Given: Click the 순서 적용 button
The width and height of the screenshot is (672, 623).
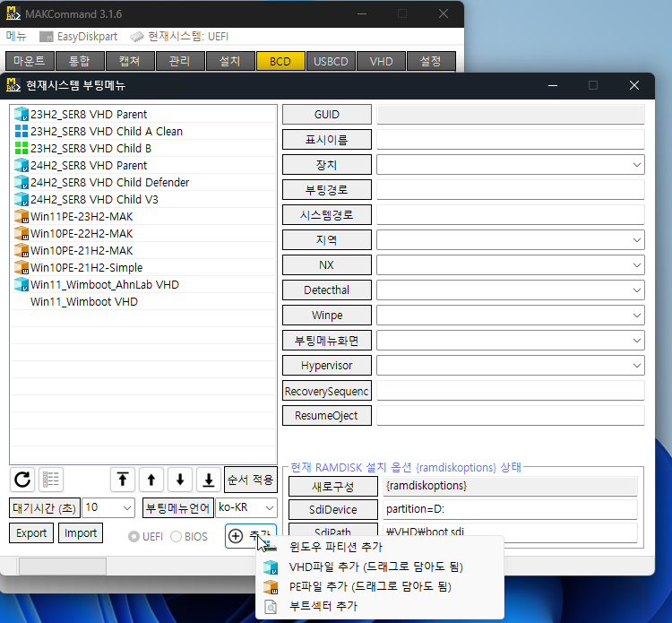Looking at the screenshot, I should point(250,480).
